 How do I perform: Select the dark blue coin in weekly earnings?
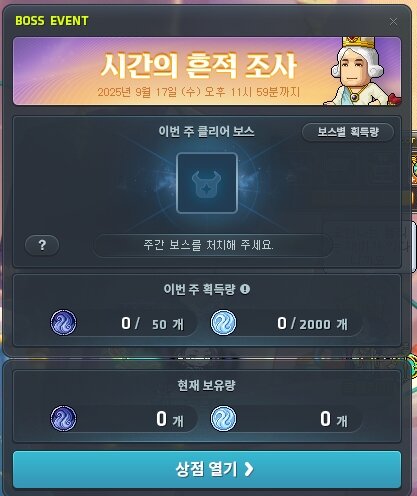click(x=63, y=323)
